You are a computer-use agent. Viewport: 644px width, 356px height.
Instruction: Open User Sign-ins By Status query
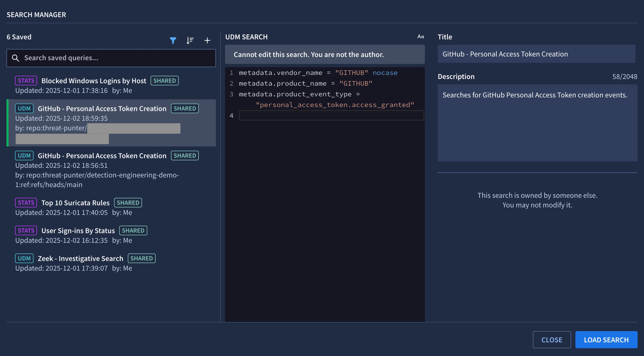(x=78, y=231)
